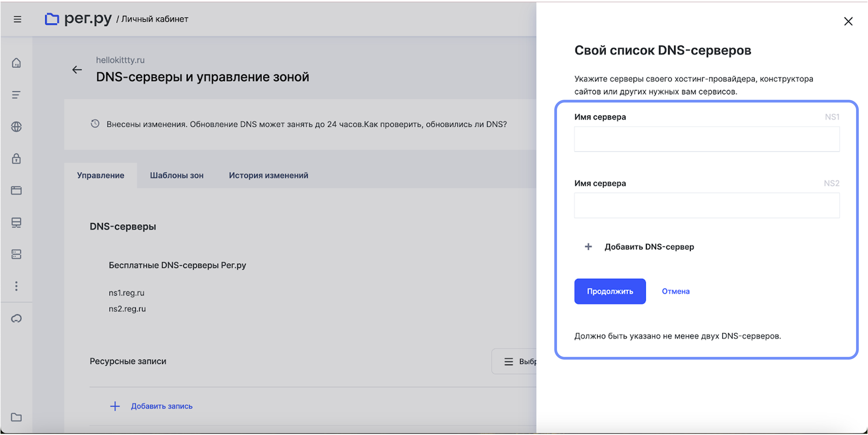Screen dimensions: 868x435
Task: Click the рег.ру wordmark text
Action: click(88, 19)
